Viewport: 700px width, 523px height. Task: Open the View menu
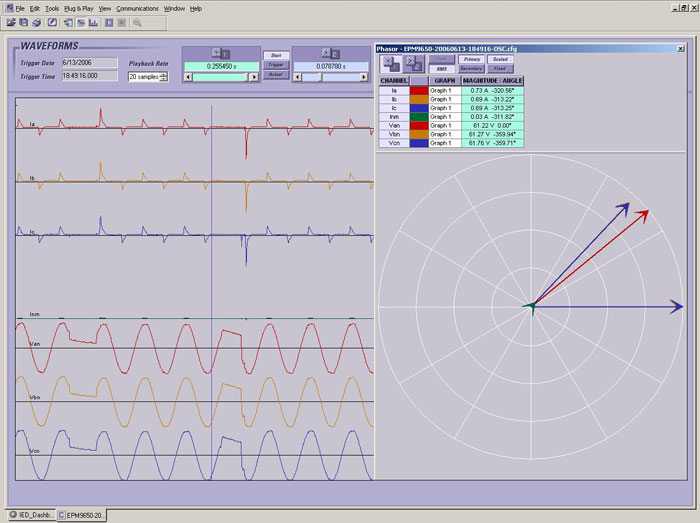click(105, 8)
